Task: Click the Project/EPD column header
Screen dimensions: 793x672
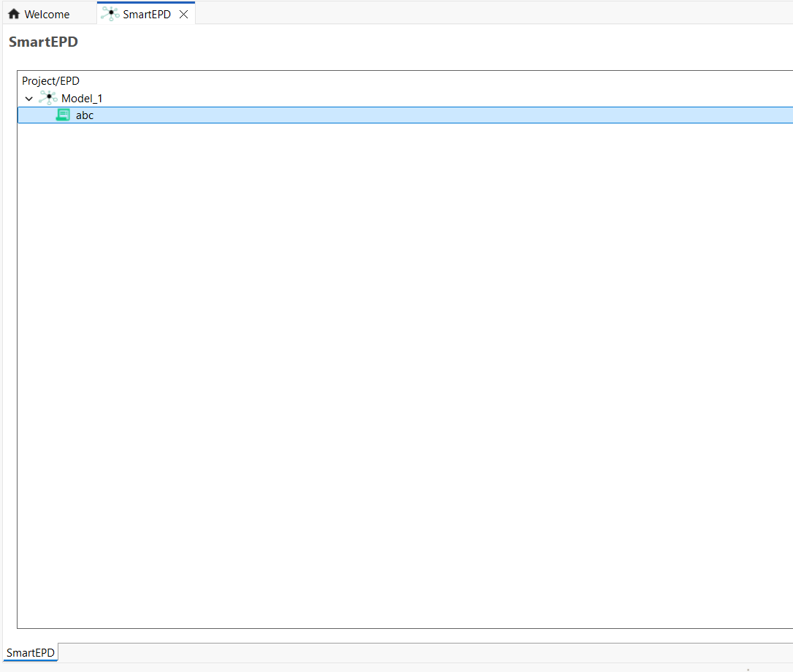Action: pyautogui.click(x=50, y=80)
